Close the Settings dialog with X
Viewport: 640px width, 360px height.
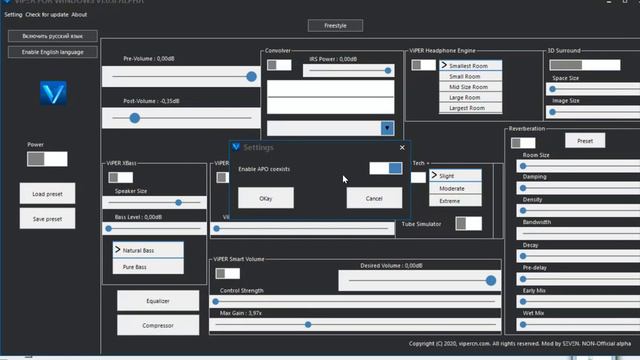click(402, 147)
